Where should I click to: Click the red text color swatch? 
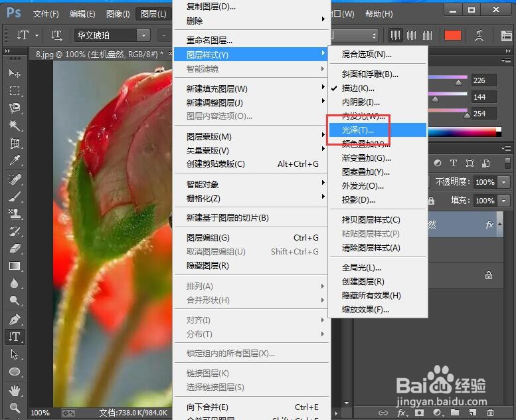453,35
